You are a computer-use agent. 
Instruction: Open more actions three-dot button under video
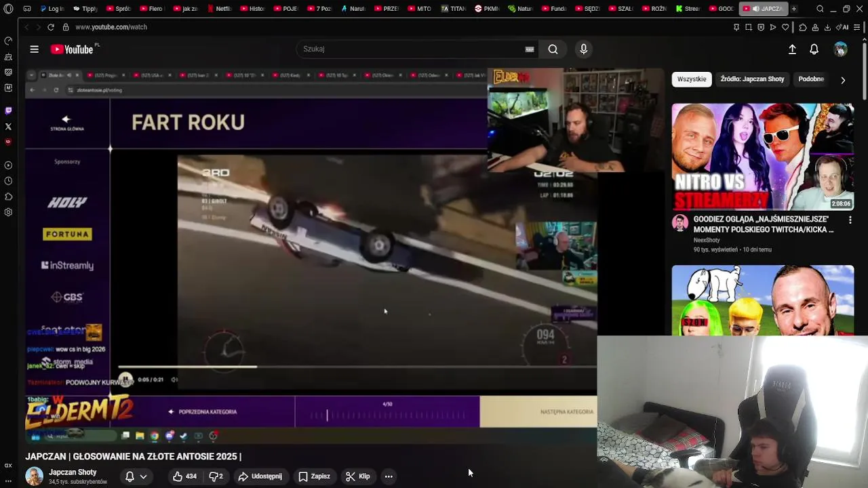click(389, 476)
